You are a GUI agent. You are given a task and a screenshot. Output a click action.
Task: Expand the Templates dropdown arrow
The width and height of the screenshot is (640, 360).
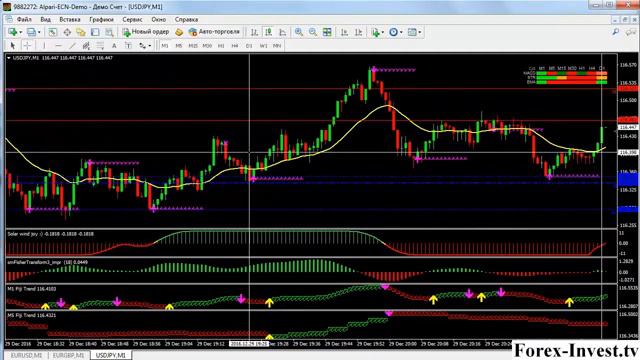[x=420, y=32]
